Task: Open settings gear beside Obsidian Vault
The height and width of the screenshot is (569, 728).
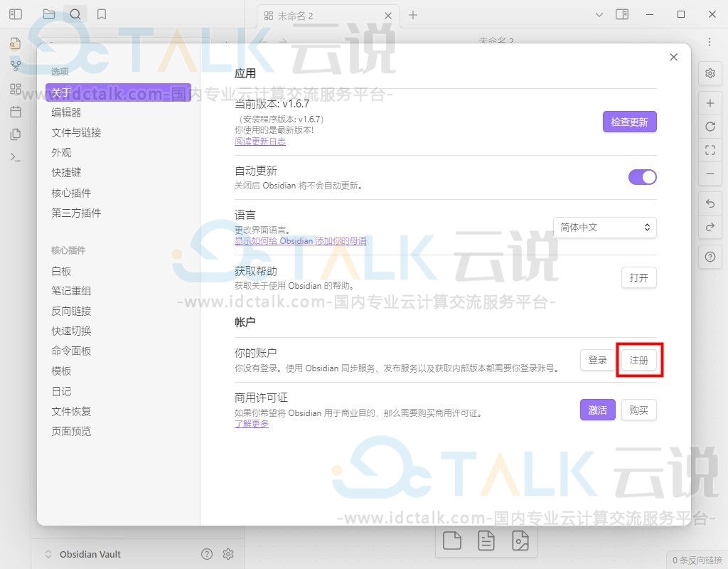Action: click(228, 553)
